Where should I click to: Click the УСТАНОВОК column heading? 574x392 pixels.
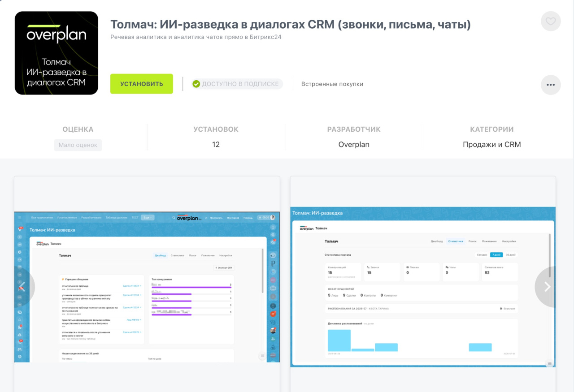(216, 129)
